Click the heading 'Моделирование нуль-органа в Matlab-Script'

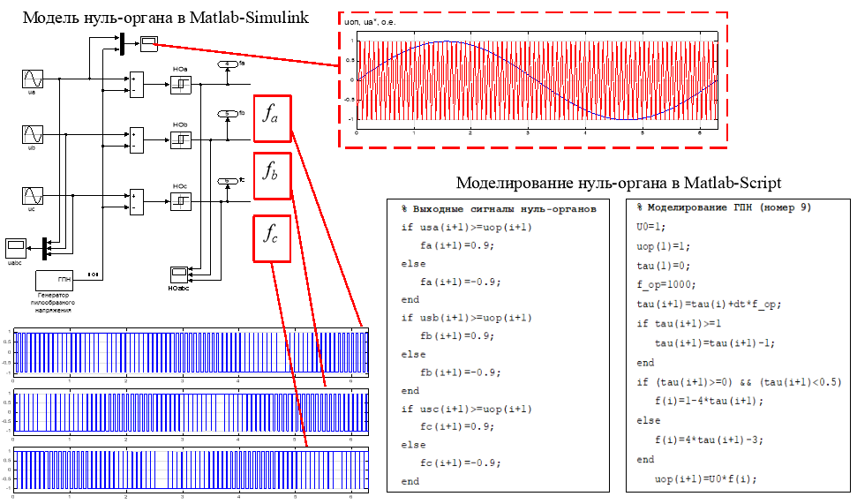tap(619, 183)
